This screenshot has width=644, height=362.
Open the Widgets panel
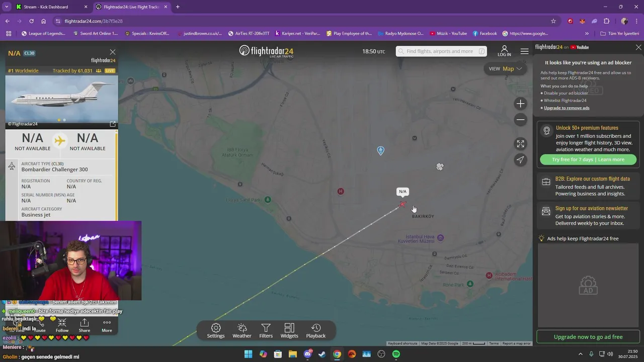289,331
